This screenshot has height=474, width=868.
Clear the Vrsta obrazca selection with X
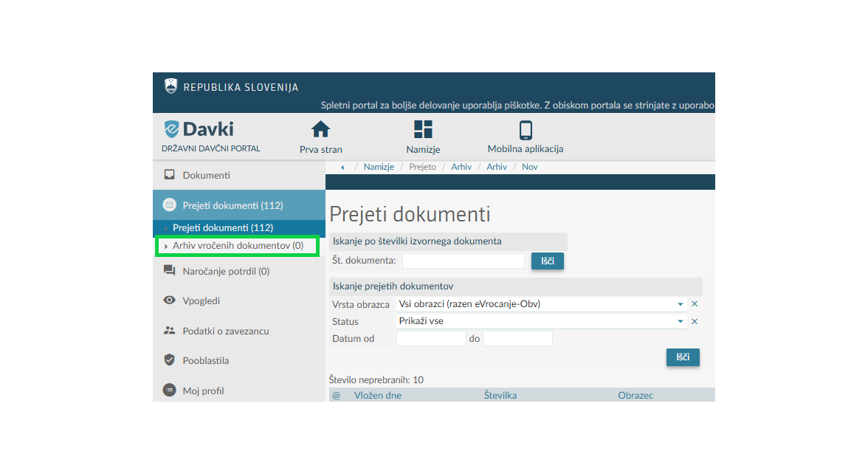[x=695, y=304]
